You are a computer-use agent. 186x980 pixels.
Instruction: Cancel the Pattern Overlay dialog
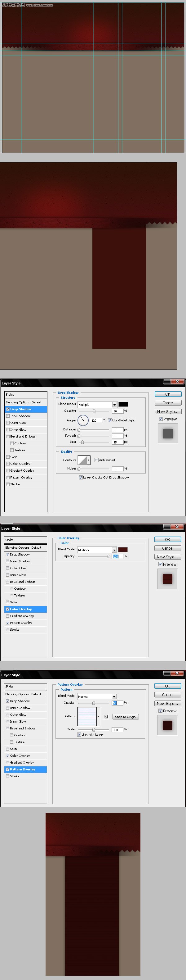(x=167, y=695)
